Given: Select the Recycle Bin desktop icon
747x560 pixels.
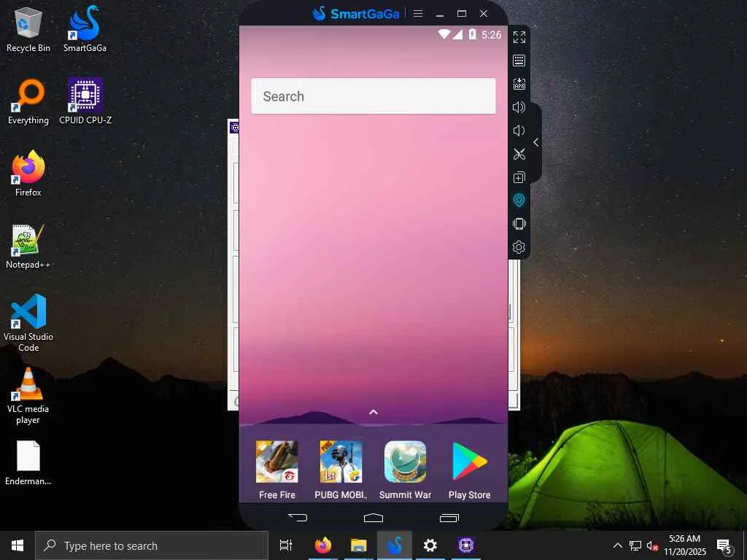Looking at the screenshot, I should 28,29.
